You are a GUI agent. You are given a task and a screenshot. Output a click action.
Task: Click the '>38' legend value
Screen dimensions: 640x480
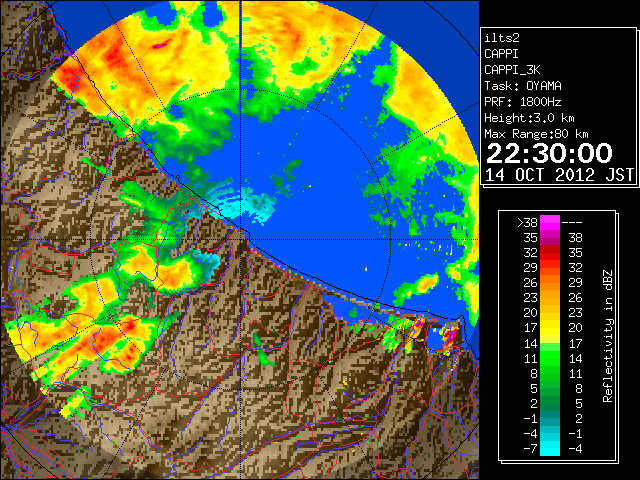tap(527, 223)
